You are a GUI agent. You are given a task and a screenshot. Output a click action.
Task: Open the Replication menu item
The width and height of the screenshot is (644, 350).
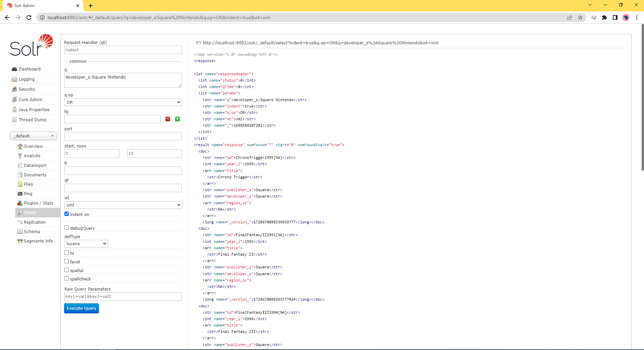point(38,222)
